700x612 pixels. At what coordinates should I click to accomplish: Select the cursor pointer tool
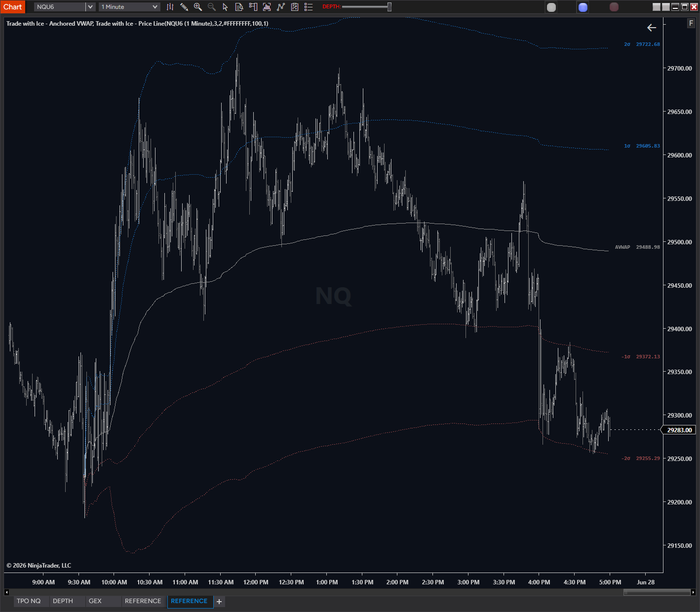(226, 7)
